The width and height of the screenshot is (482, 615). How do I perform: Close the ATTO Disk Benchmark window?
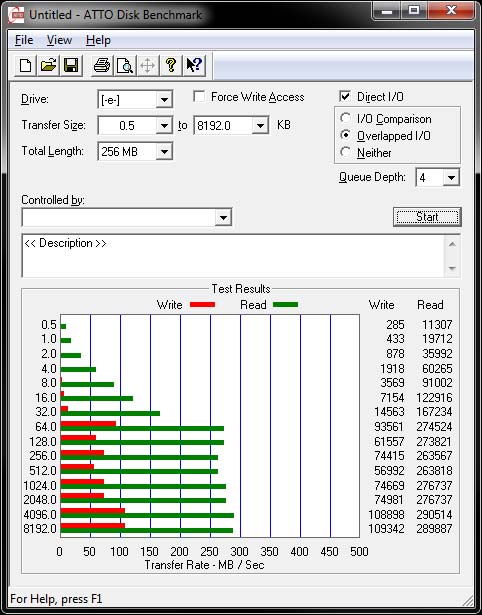pos(452,11)
